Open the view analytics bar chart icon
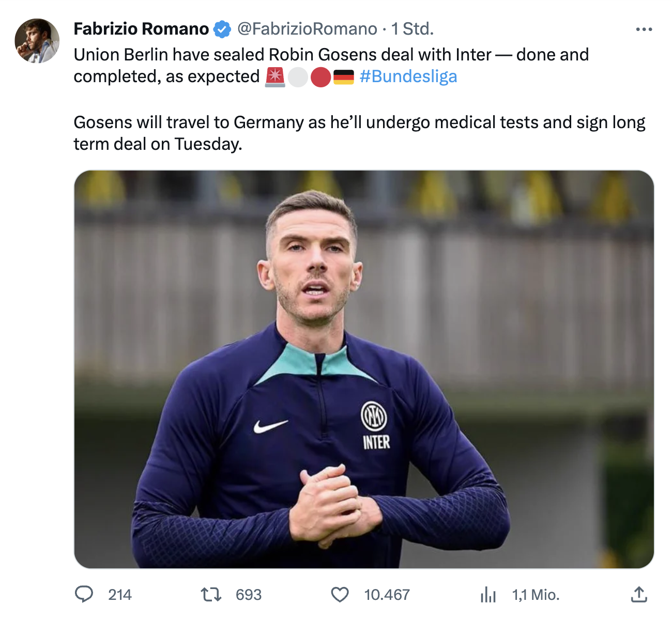The image size is (672, 619). click(488, 595)
